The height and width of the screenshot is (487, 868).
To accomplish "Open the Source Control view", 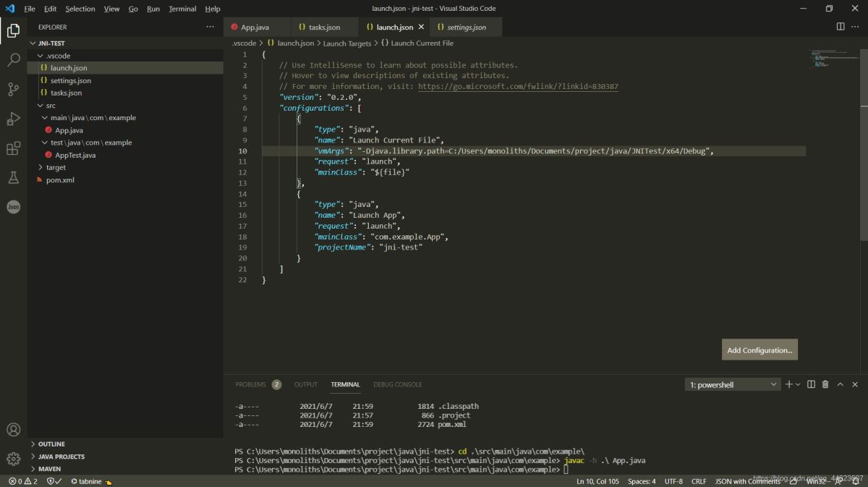I will pyautogui.click(x=13, y=88).
